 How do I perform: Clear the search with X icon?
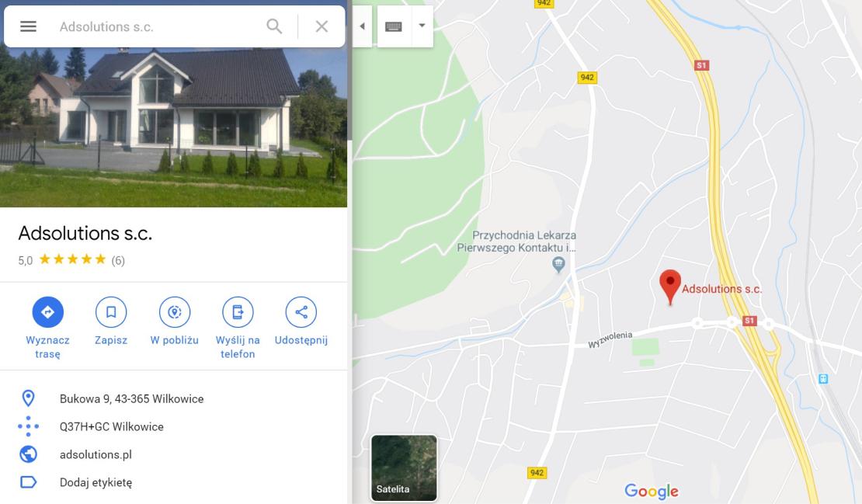[322, 26]
